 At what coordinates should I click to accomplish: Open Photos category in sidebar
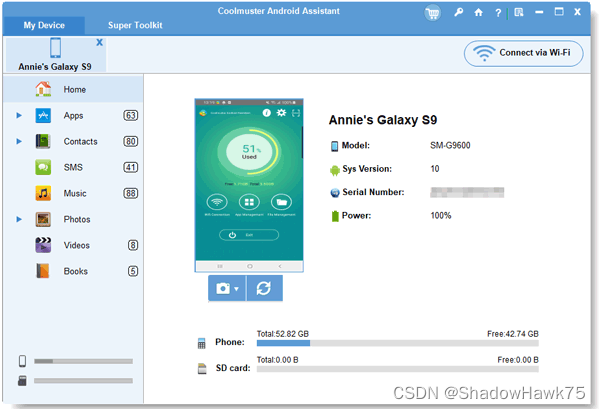pos(73,219)
